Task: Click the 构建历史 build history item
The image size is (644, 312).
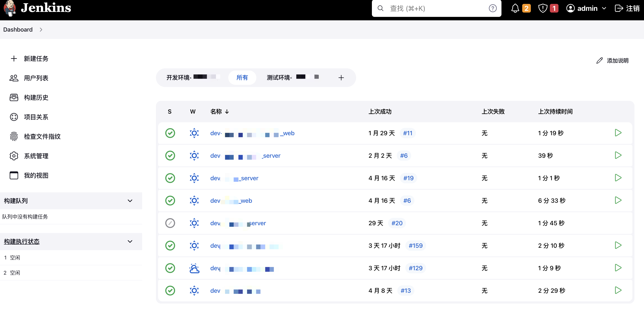Action: click(x=36, y=97)
